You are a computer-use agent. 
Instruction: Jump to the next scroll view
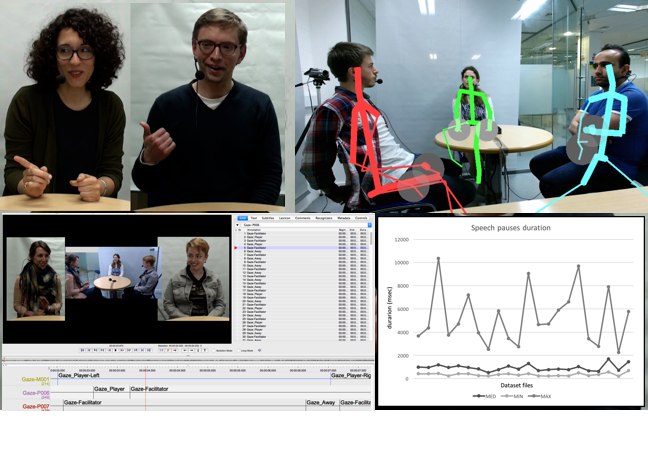[142, 350]
